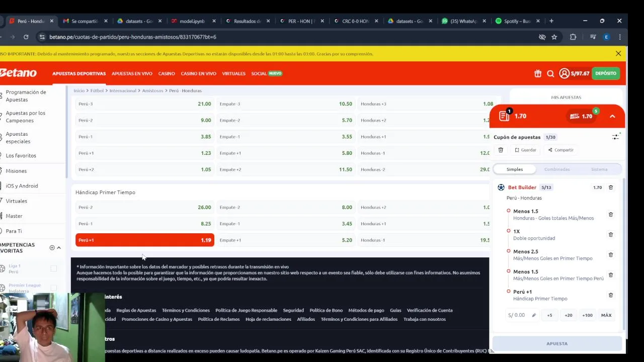
Task: Select Empate +1 5.20 in Hándicap Primer Tiempo
Action: [286, 240]
